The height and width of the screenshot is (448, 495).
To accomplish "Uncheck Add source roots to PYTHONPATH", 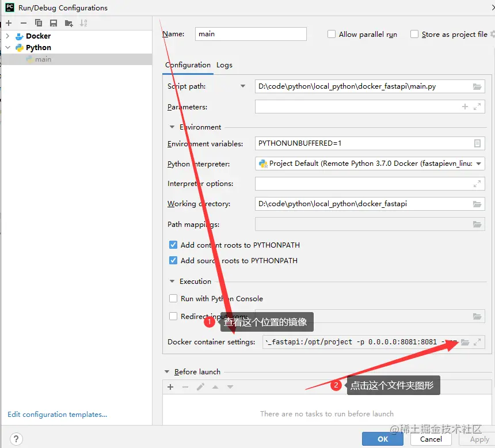I will click(173, 260).
